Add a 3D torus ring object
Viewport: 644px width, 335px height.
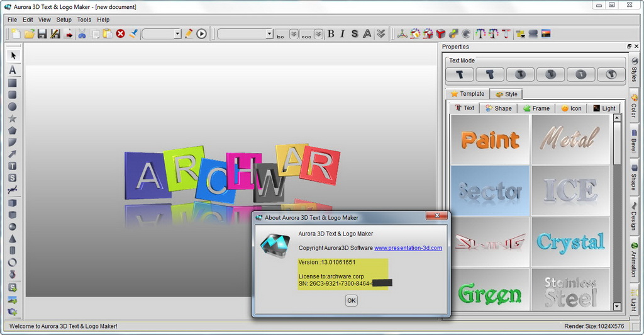pyautogui.click(x=13, y=262)
